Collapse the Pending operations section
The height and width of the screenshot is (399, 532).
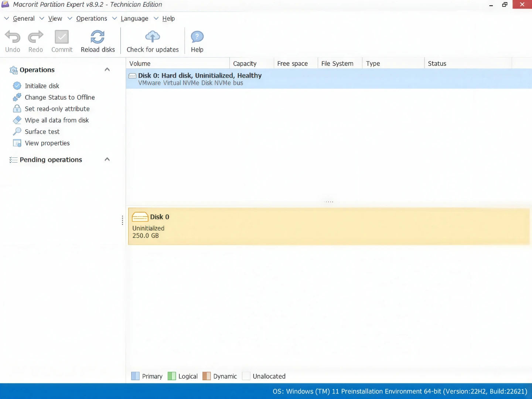click(x=107, y=159)
